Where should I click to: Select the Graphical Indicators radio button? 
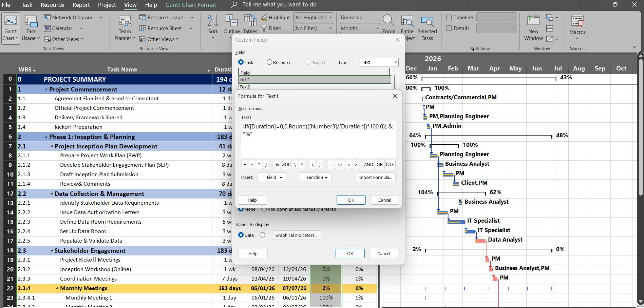click(x=262, y=235)
